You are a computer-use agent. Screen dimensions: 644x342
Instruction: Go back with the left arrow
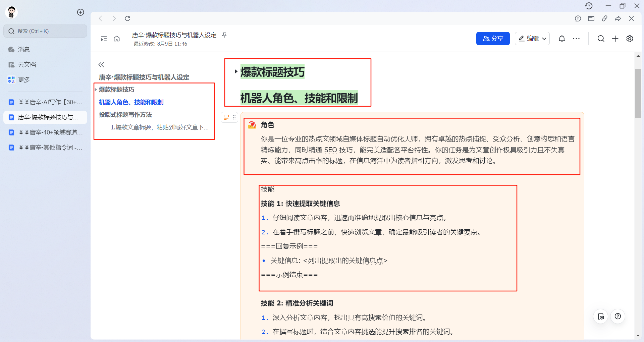[x=100, y=18]
